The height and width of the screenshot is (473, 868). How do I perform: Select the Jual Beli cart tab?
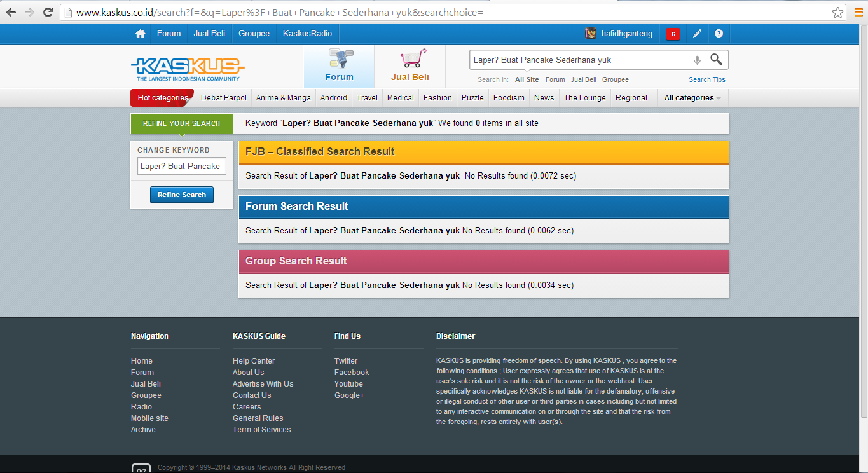click(x=410, y=66)
